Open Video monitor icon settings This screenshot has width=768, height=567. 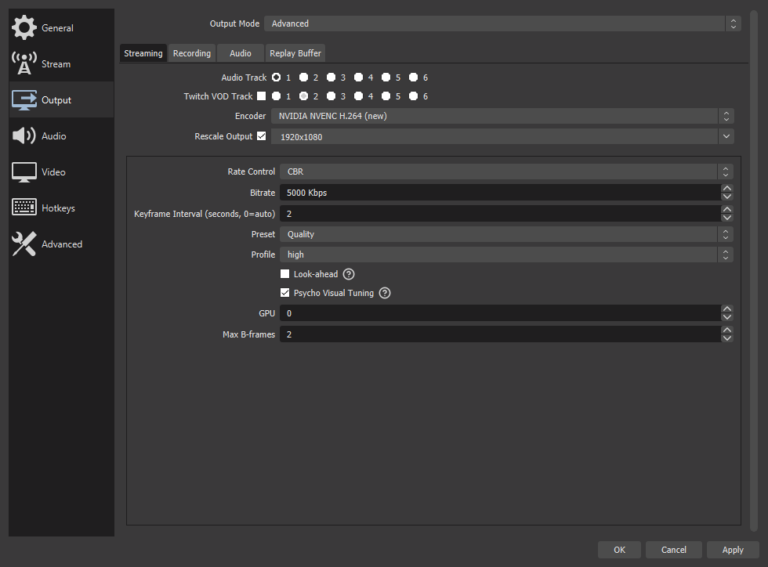point(24,172)
